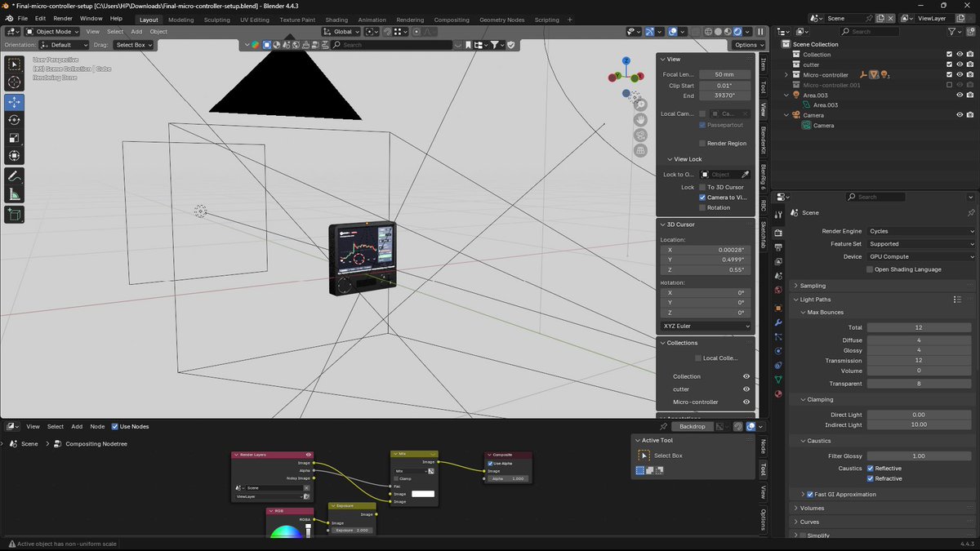Open the Global transform orientation dropdown

tap(341, 32)
